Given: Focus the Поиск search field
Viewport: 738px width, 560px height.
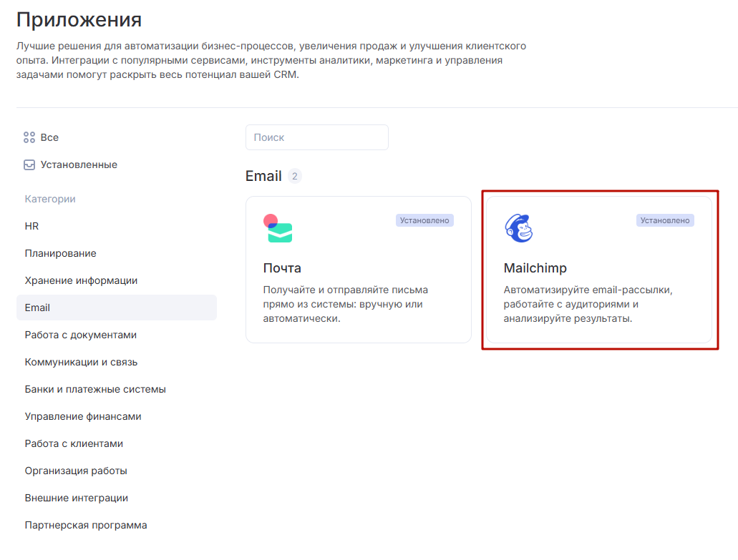Looking at the screenshot, I should 317,137.
